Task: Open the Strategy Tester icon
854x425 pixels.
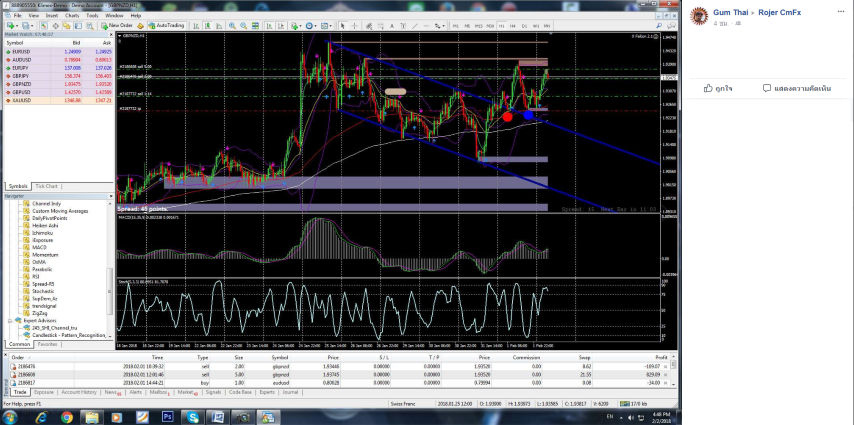Action: coord(89,25)
